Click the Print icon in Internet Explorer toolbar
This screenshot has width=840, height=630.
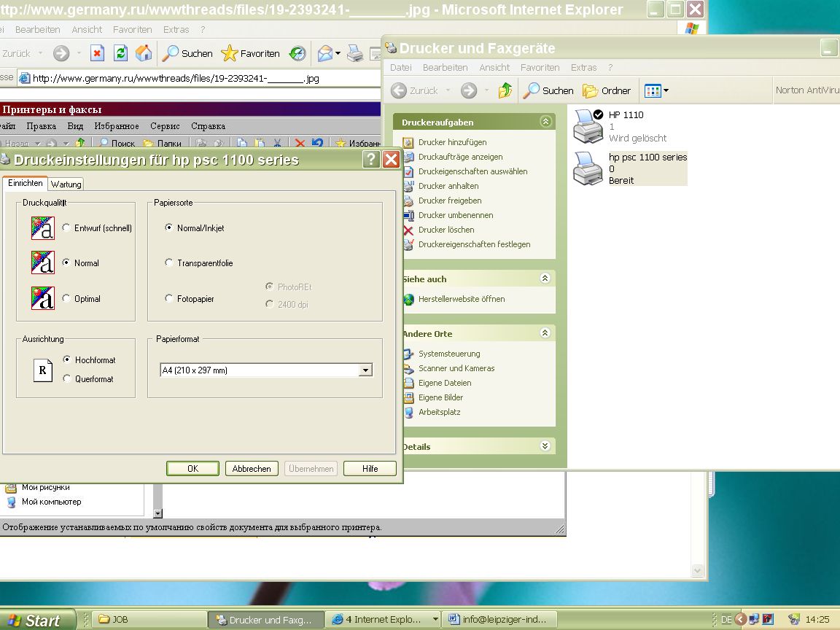pyautogui.click(x=354, y=53)
